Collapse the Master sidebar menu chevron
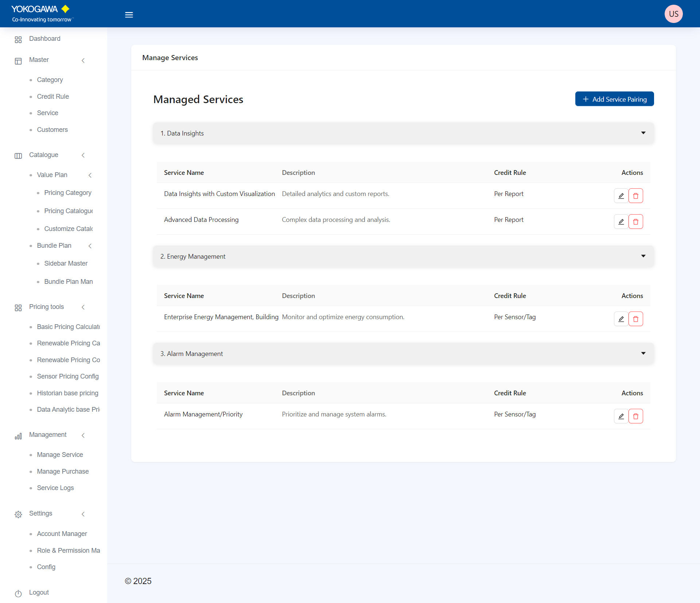This screenshot has width=700, height=603. (x=83, y=60)
